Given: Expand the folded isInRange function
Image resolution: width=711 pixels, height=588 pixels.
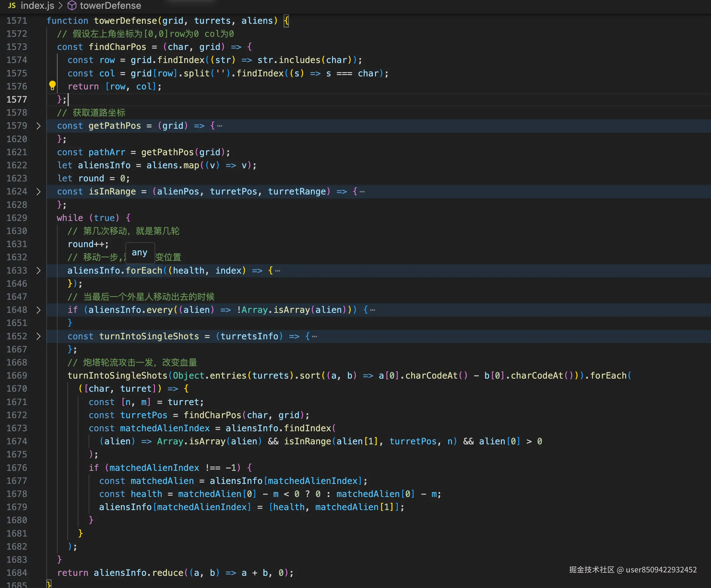Looking at the screenshot, I should pyautogui.click(x=38, y=192).
